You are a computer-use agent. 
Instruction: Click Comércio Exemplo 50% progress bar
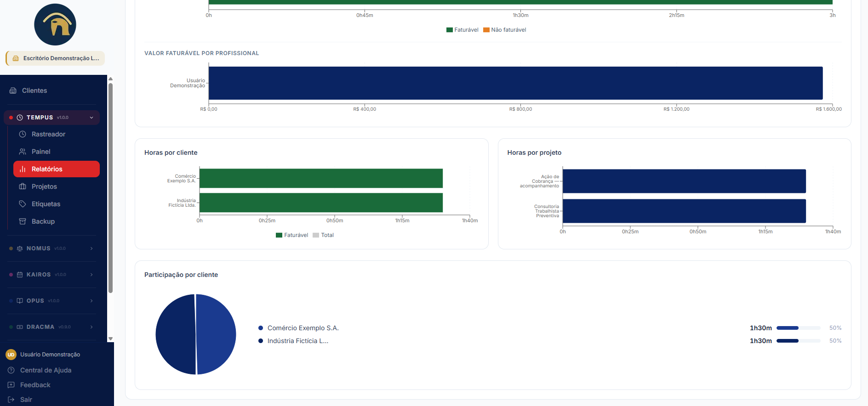[799, 328]
